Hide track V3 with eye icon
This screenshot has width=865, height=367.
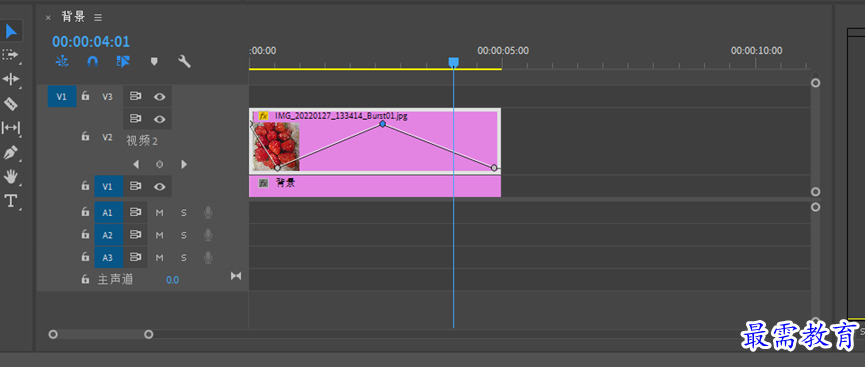click(x=160, y=97)
